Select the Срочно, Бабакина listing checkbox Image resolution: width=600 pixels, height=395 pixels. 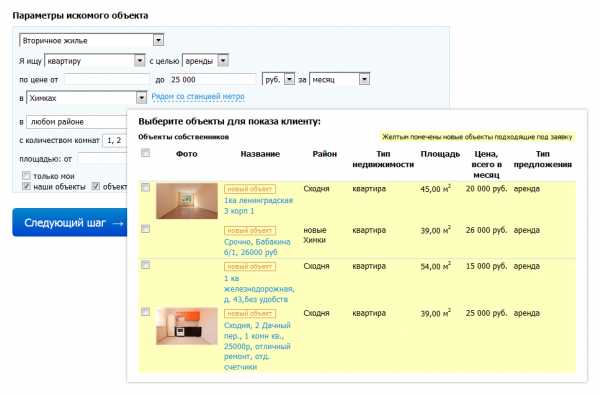click(145, 229)
